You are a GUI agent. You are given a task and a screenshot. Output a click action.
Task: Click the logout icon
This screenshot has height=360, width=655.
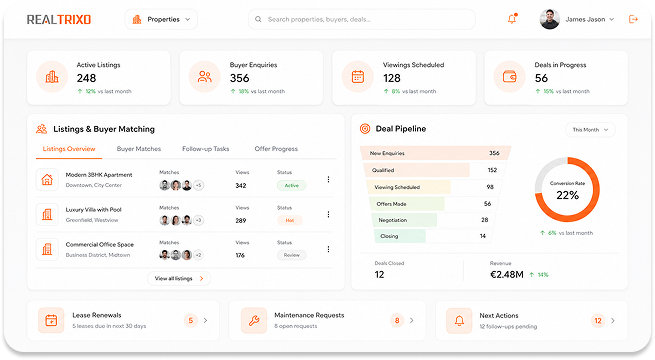point(633,19)
